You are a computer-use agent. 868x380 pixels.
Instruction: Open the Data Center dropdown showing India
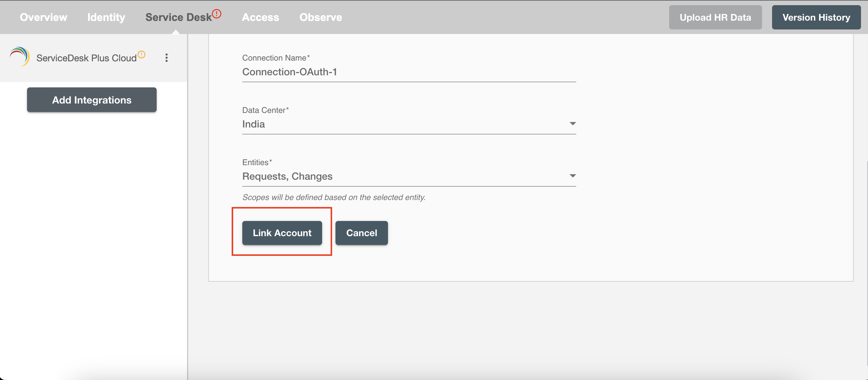tap(409, 124)
